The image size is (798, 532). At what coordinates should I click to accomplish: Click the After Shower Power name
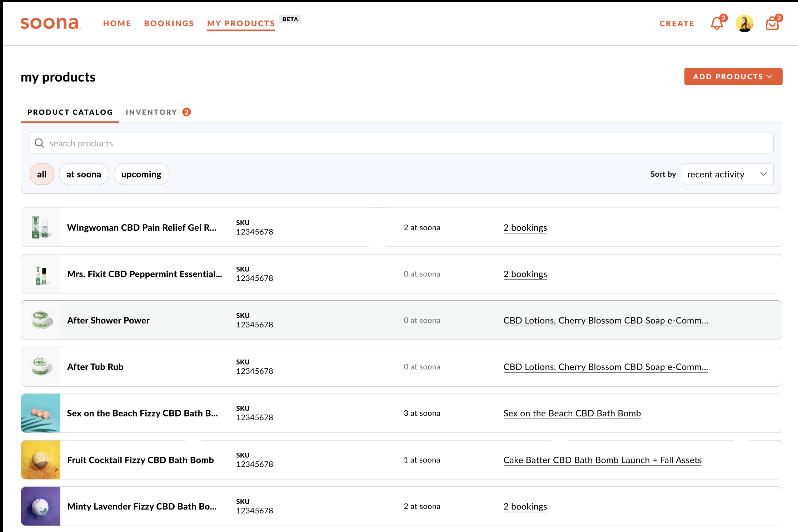(108, 321)
